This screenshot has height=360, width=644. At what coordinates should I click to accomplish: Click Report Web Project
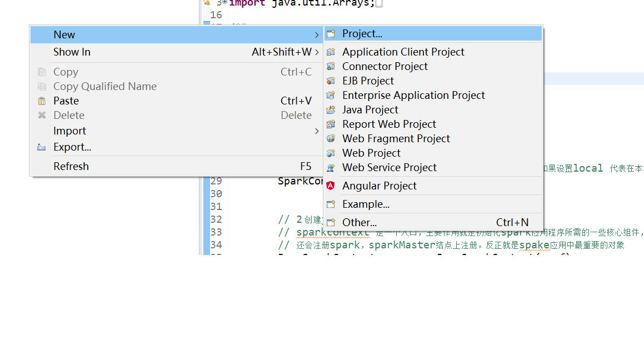click(389, 124)
